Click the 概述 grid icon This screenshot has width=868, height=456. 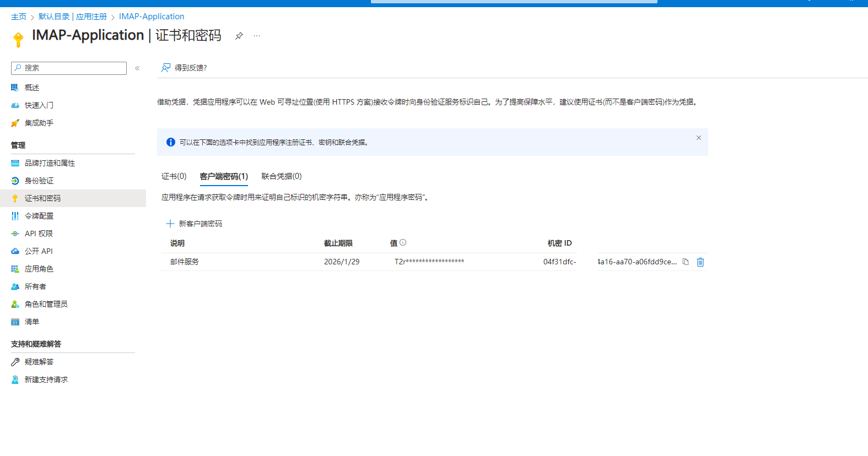pos(15,88)
